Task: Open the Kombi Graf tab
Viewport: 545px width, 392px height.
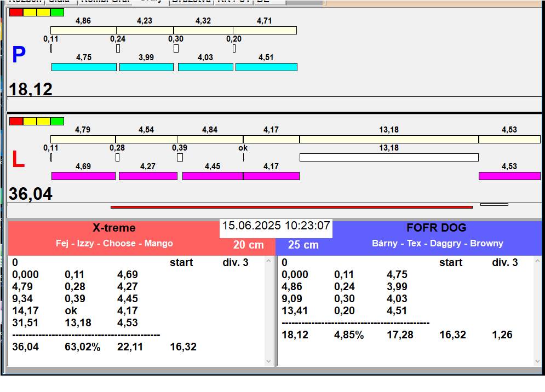Action: pos(105,2)
